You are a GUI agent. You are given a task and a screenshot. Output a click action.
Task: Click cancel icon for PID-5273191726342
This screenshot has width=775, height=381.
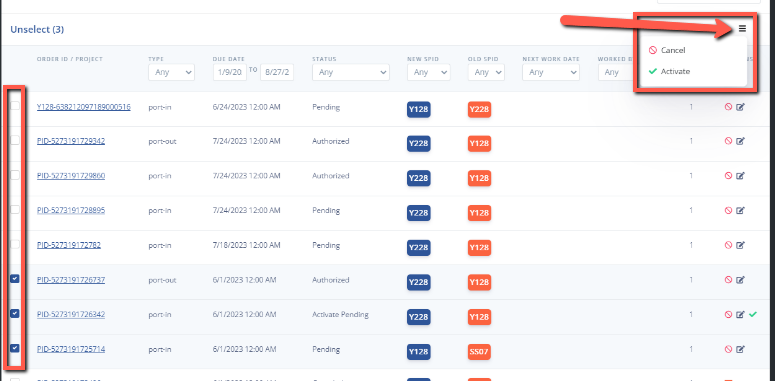tap(728, 314)
